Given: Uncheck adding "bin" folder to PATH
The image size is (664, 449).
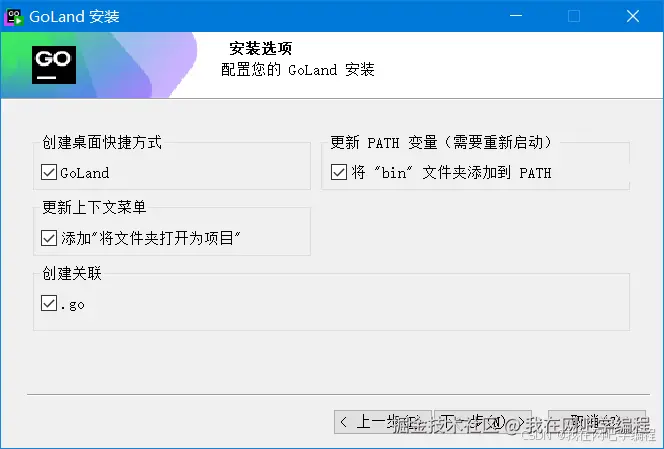Looking at the screenshot, I should pos(339,172).
